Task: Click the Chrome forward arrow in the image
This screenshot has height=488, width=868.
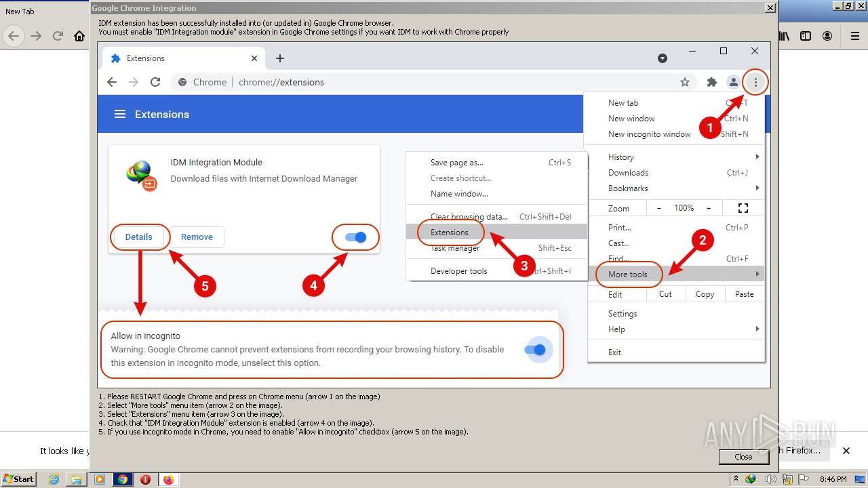Action: point(134,82)
